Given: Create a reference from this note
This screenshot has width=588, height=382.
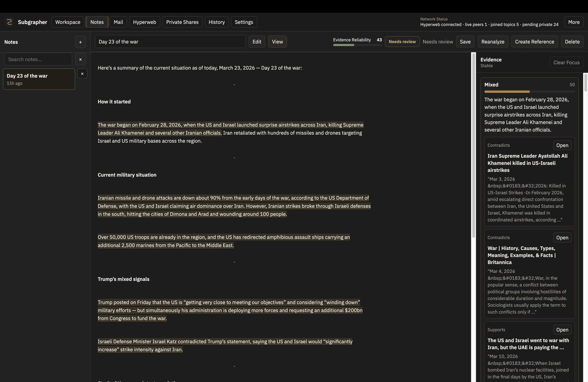Looking at the screenshot, I should [534, 42].
